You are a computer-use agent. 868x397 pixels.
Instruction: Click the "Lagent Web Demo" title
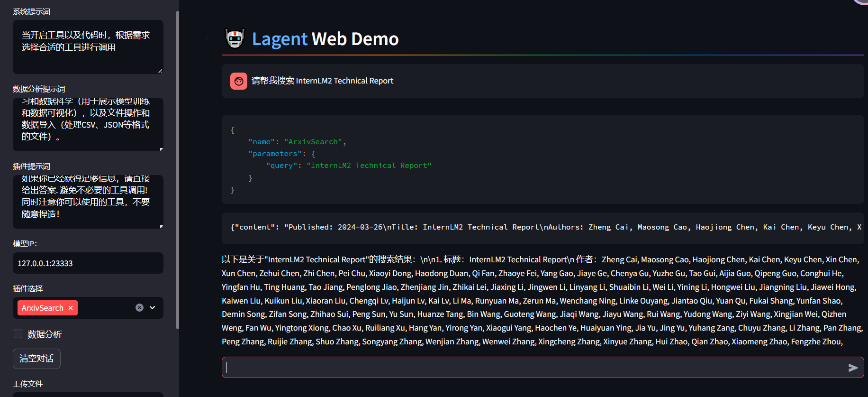tap(325, 39)
